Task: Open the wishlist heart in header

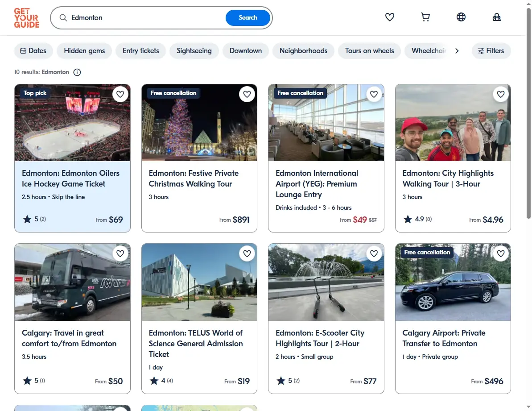Action: click(x=389, y=17)
